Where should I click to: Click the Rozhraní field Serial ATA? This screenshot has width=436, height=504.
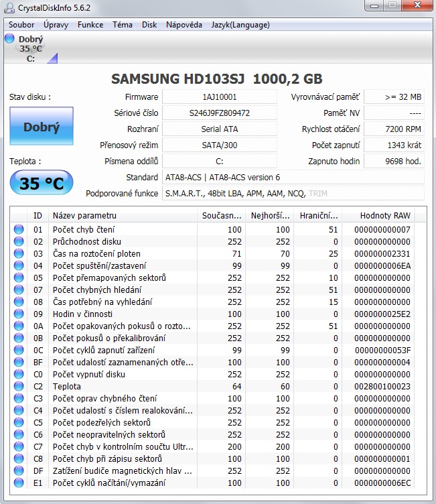tap(220, 129)
